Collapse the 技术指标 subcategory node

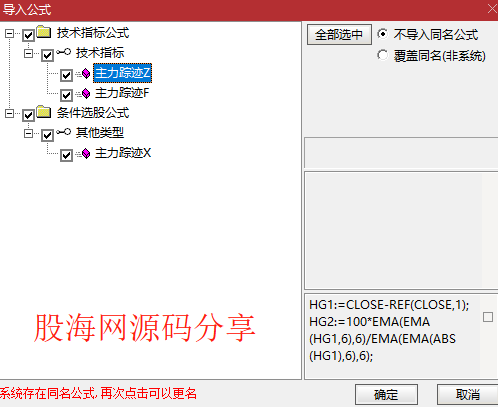coord(29,53)
